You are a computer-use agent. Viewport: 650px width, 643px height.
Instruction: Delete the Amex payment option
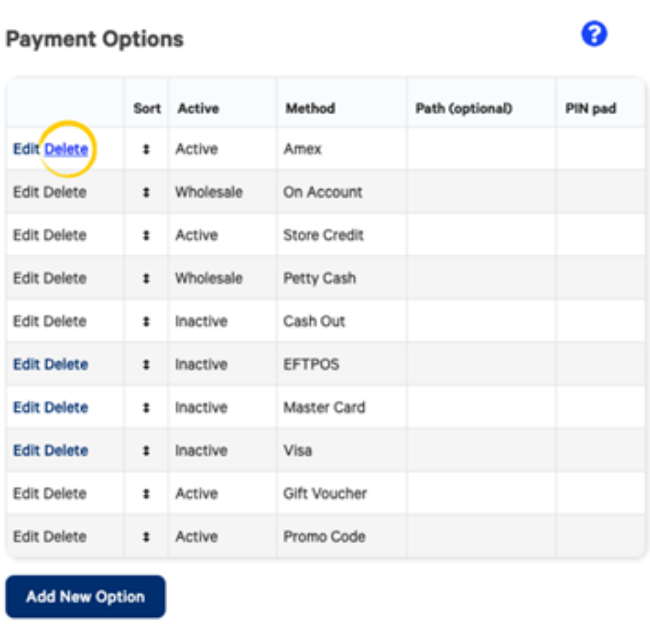66,149
